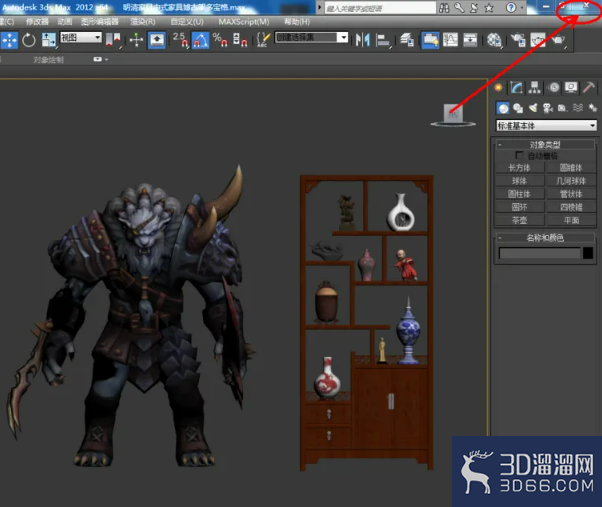Click the black object color swatch
The image size is (602, 507).
tap(588, 253)
